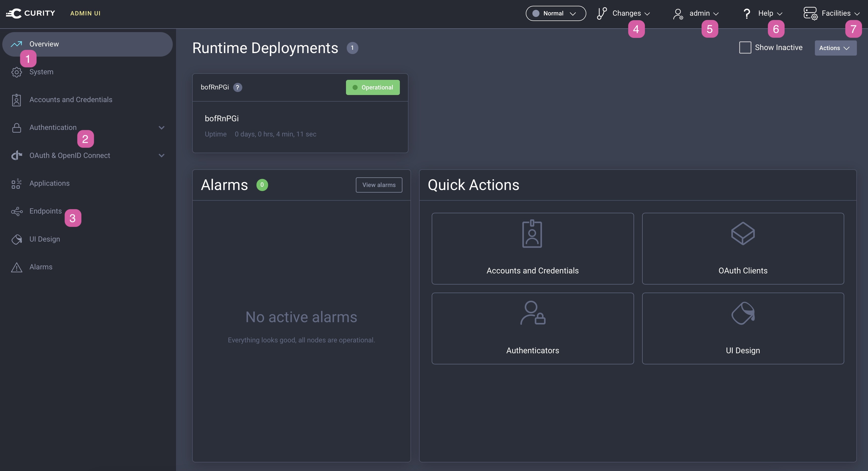Click the OAuth Clients cube icon
Viewport: 868px width, 471px height.
click(743, 233)
